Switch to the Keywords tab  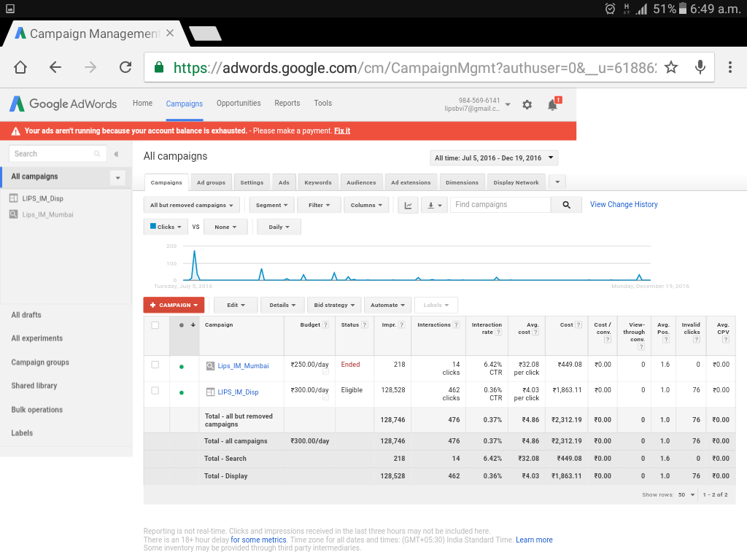[317, 182]
